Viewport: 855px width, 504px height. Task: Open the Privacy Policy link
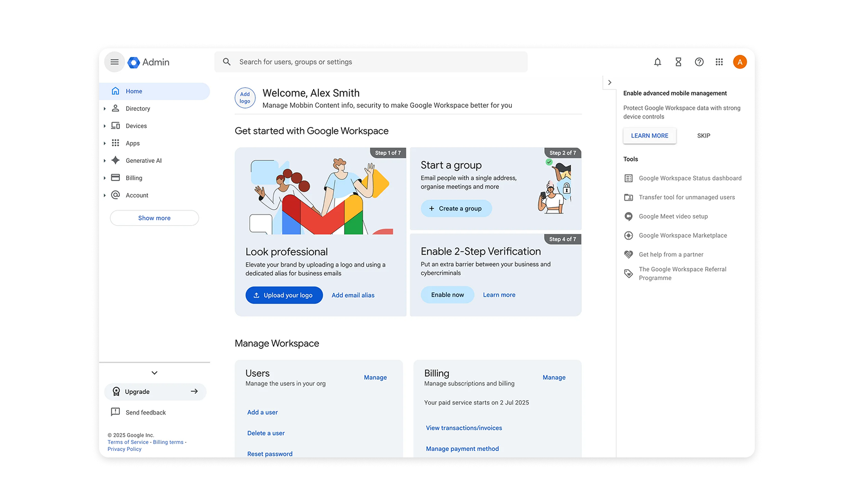[x=124, y=449]
